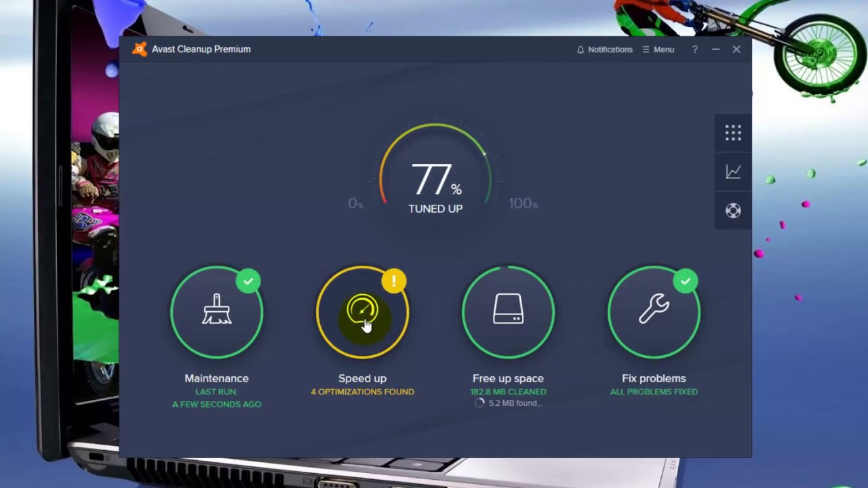Click 'ALL PROBLEMS FIXED' text
The height and width of the screenshot is (488, 868).
pyautogui.click(x=654, y=392)
